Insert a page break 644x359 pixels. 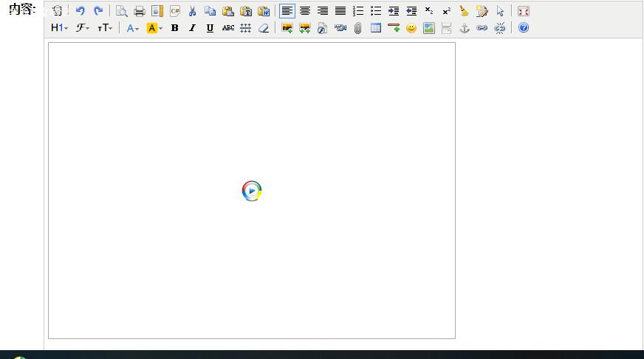[447, 28]
